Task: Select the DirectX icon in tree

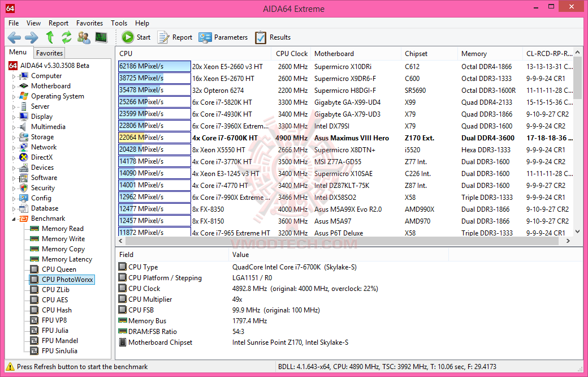Action: (24, 157)
